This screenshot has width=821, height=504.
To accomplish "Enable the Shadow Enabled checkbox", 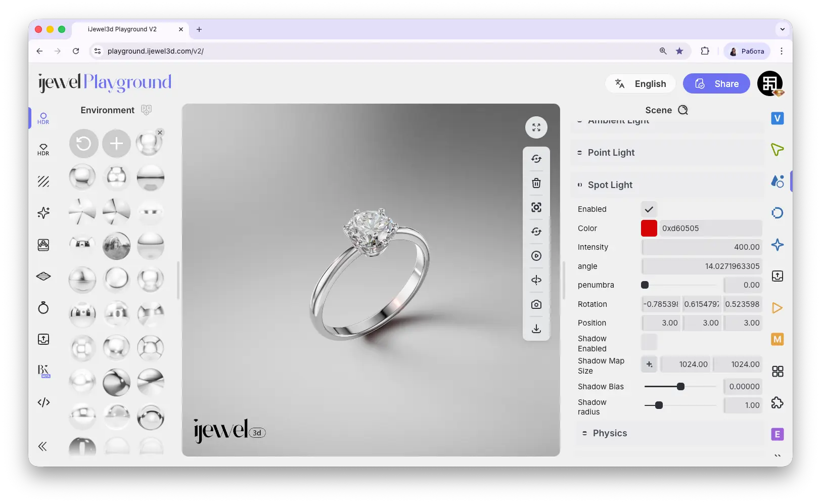I will click(649, 342).
